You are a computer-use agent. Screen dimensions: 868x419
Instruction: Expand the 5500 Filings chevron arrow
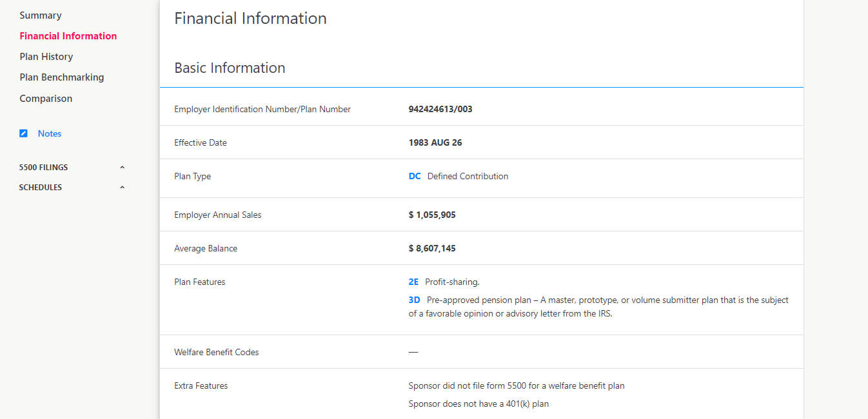123,168
